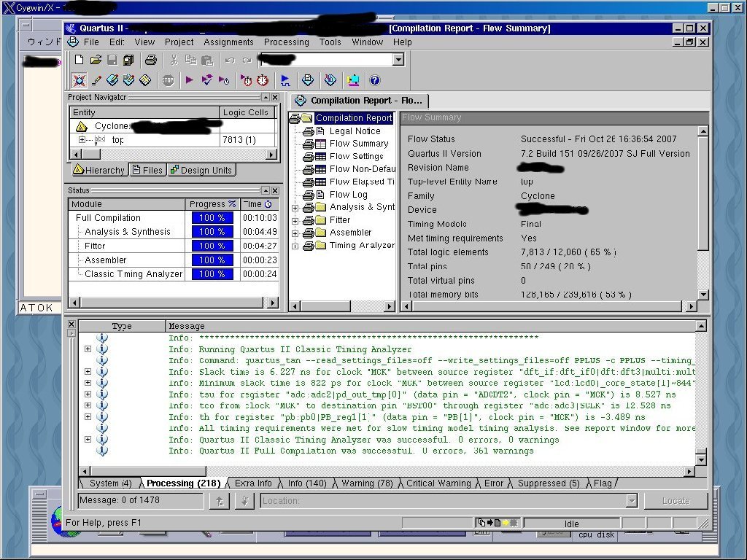The image size is (747, 560).
Task: Click the Full Compilation 100% progress bar
Action: [x=212, y=217]
